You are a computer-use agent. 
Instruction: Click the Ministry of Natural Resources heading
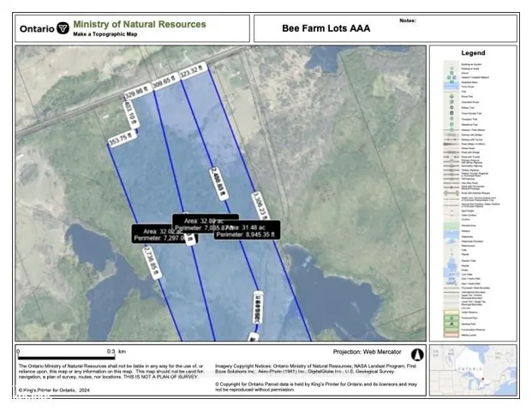(140, 25)
